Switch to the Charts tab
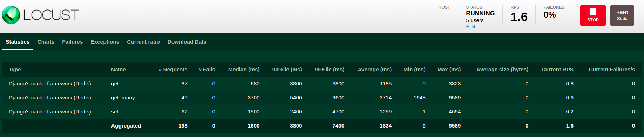The height and width of the screenshot is (137, 644). pyautogui.click(x=46, y=42)
